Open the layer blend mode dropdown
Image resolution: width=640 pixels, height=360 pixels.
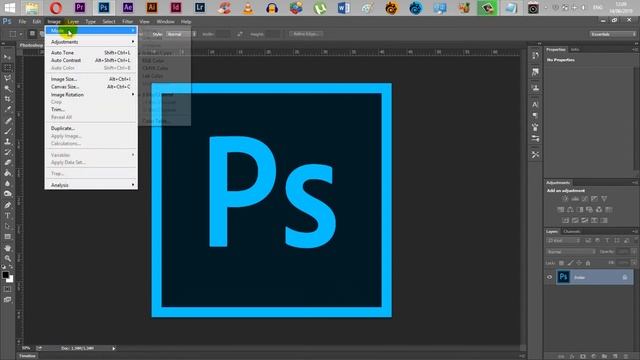pyautogui.click(x=571, y=252)
